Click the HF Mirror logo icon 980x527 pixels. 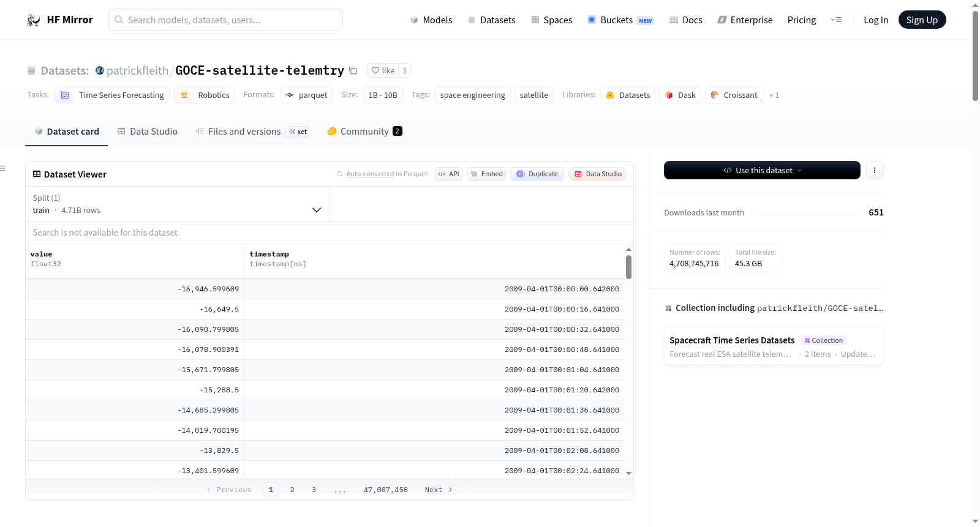(x=34, y=20)
